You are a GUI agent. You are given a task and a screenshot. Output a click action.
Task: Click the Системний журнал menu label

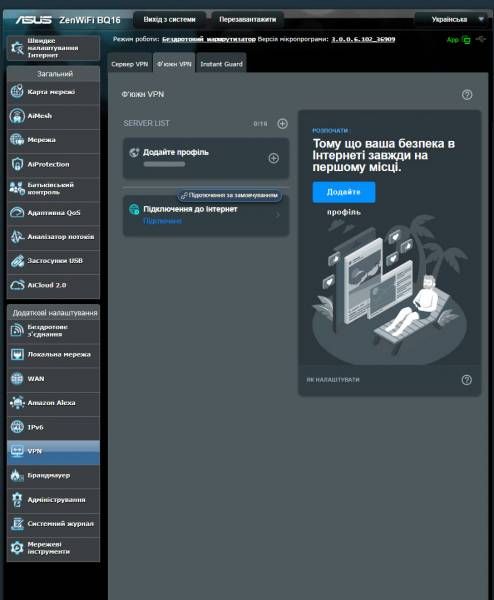tap(60, 524)
